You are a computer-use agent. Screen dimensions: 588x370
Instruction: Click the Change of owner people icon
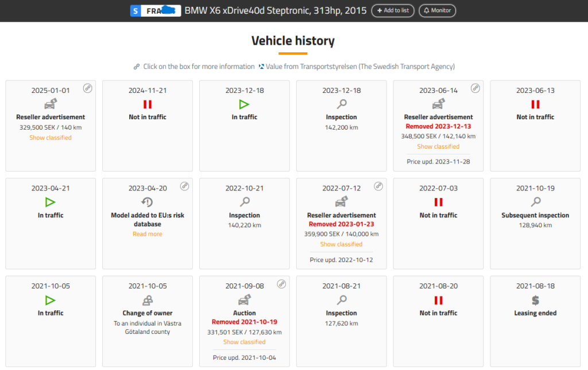click(x=148, y=300)
